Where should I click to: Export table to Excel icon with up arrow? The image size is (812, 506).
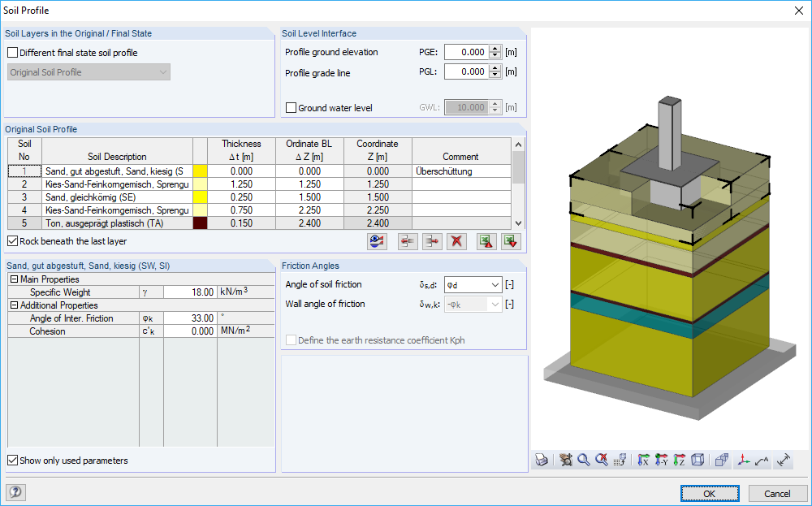point(486,241)
